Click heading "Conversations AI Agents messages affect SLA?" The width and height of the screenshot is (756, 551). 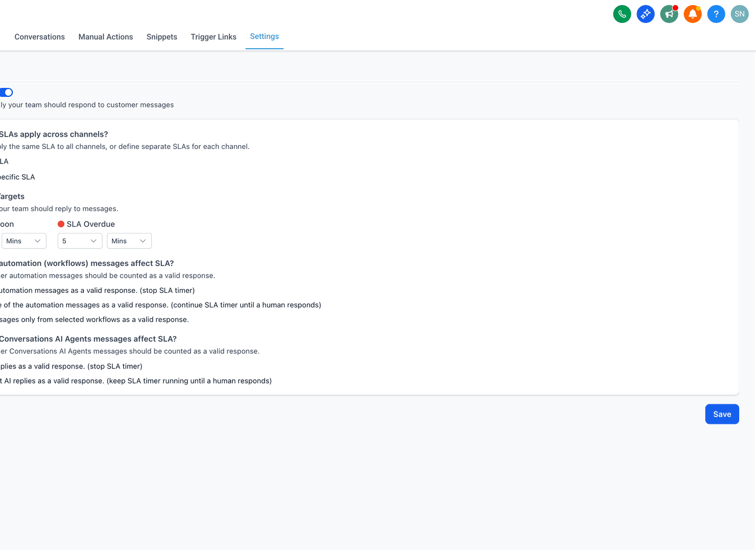88,339
